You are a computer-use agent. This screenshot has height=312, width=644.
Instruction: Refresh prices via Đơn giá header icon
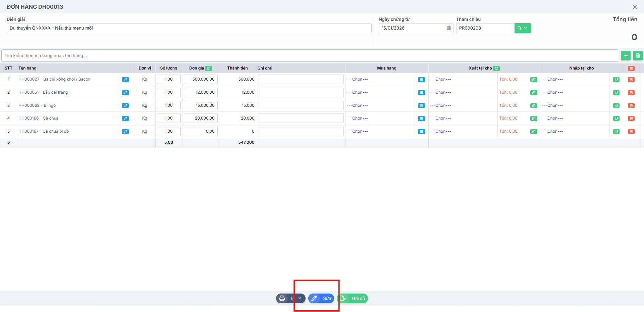click(x=208, y=69)
